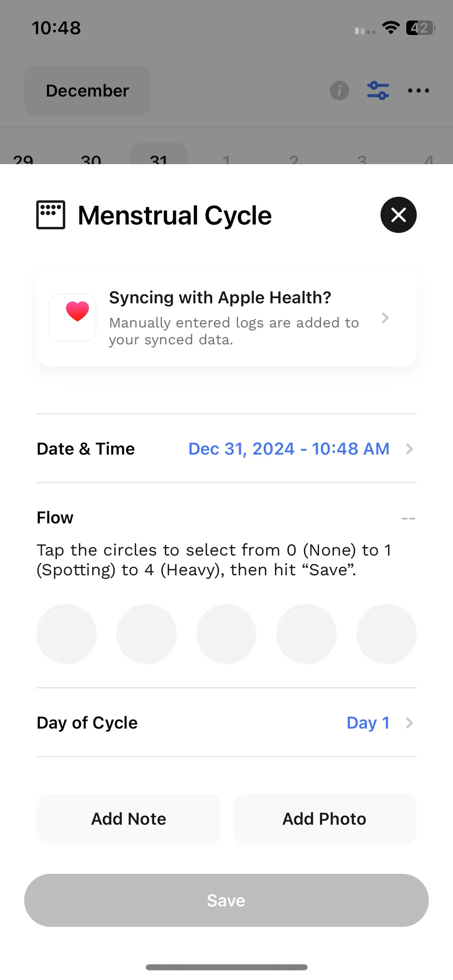Tap the battery indicator icon

click(420, 28)
